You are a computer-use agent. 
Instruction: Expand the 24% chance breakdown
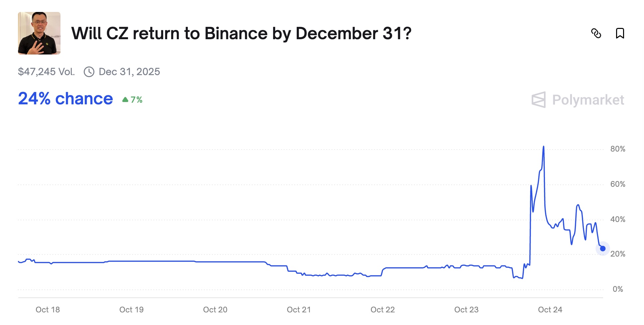pyautogui.click(x=65, y=98)
